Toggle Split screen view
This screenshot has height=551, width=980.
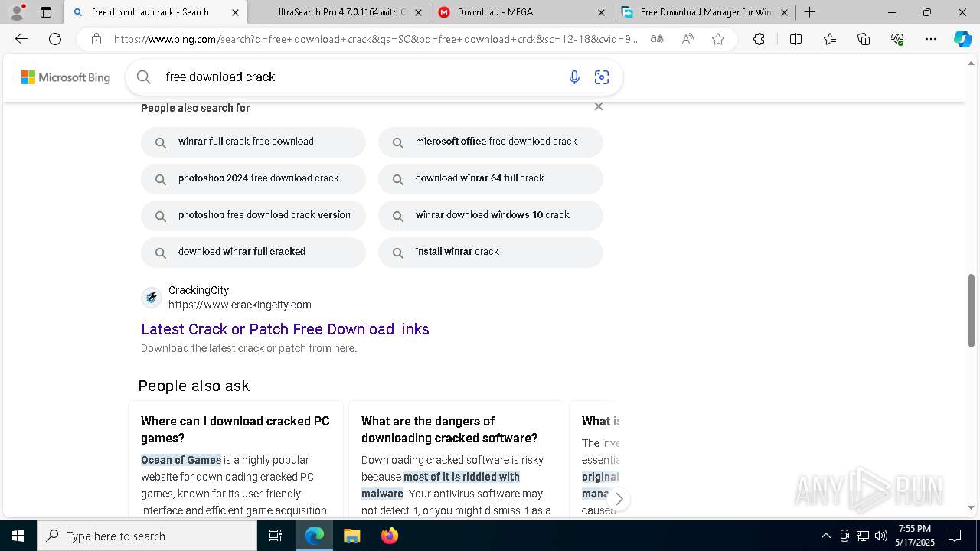tap(795, 39)
